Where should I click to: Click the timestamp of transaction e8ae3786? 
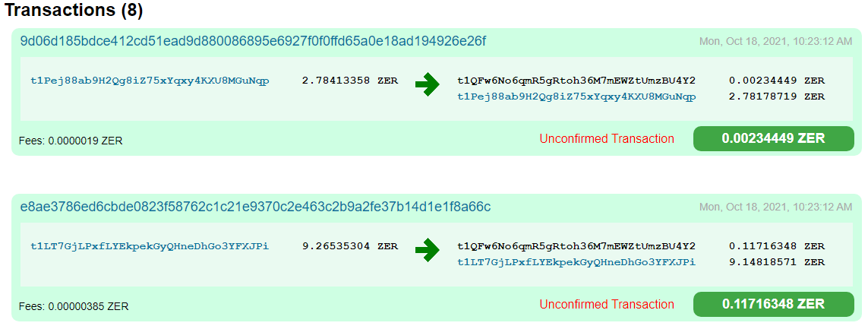tap(775, 207)
